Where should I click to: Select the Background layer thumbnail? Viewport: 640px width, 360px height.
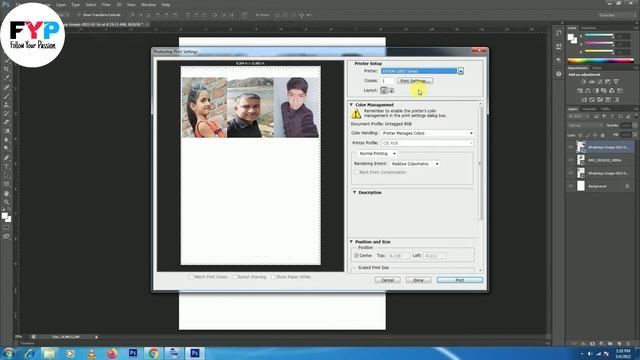[581, 186]
